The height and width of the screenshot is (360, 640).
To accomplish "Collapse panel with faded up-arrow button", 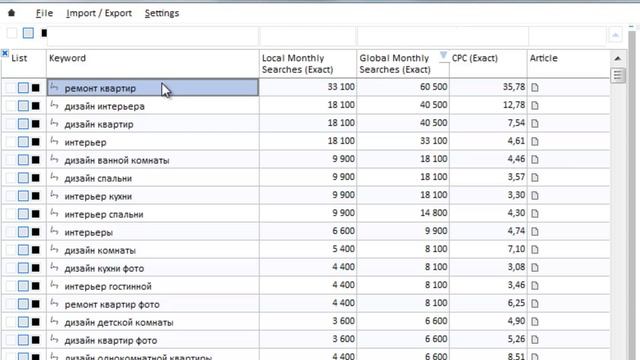I will pyautogui.click(x=615, y=35).
